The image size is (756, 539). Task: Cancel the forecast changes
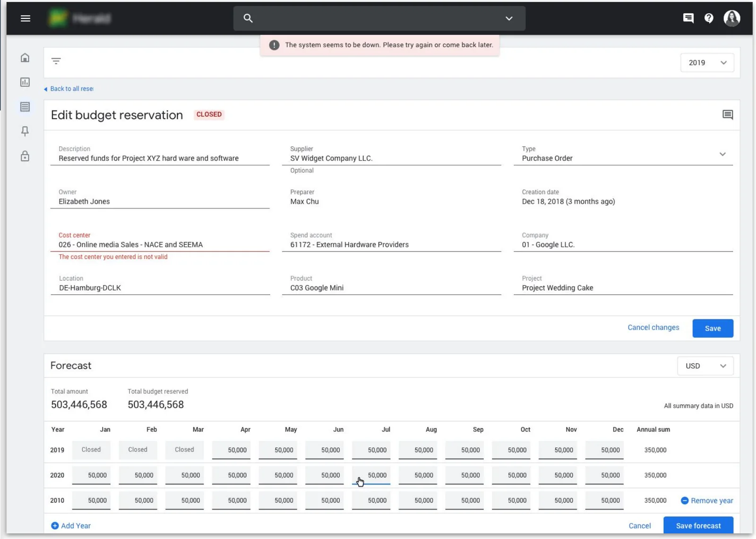click(640, 526)
